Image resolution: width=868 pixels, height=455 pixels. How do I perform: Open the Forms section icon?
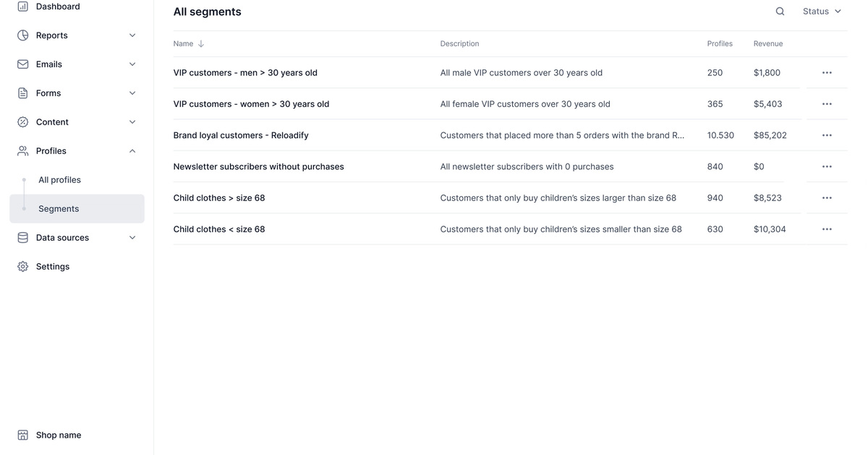(22, 93)
